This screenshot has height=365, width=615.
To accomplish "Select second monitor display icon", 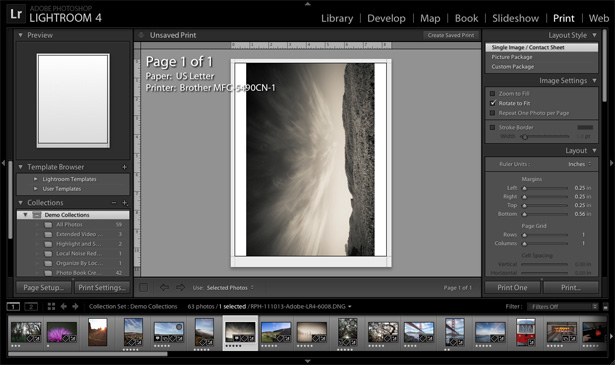I will (x=31, y=307).
